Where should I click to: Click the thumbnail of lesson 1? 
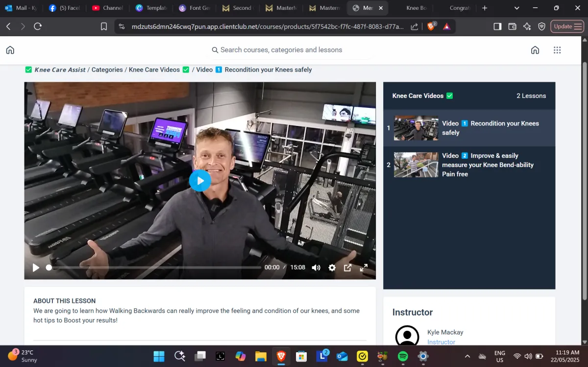416,128
